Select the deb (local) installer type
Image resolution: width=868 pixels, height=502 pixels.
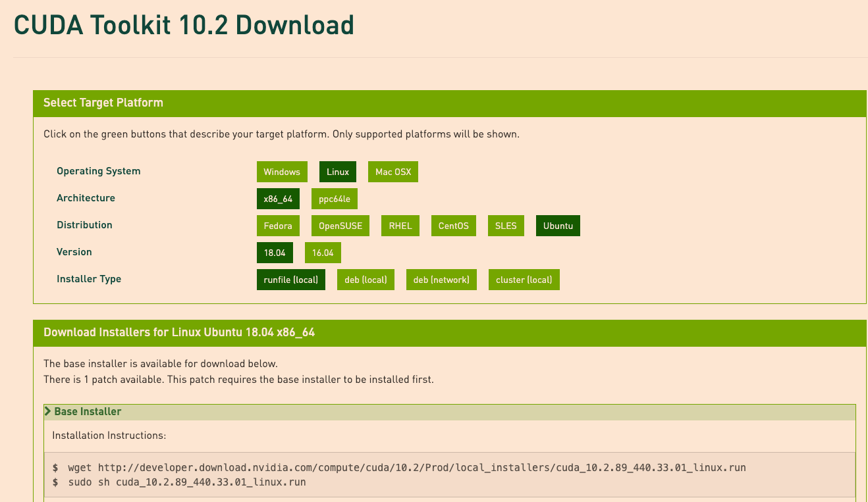pyautogui.click(x=366, y=280)
